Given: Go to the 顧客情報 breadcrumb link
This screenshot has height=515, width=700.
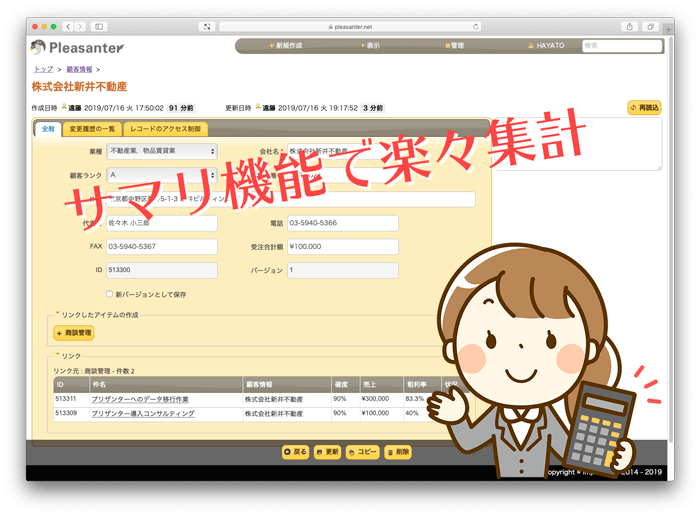Looking at the screenshot, I should tap(79, 69).
